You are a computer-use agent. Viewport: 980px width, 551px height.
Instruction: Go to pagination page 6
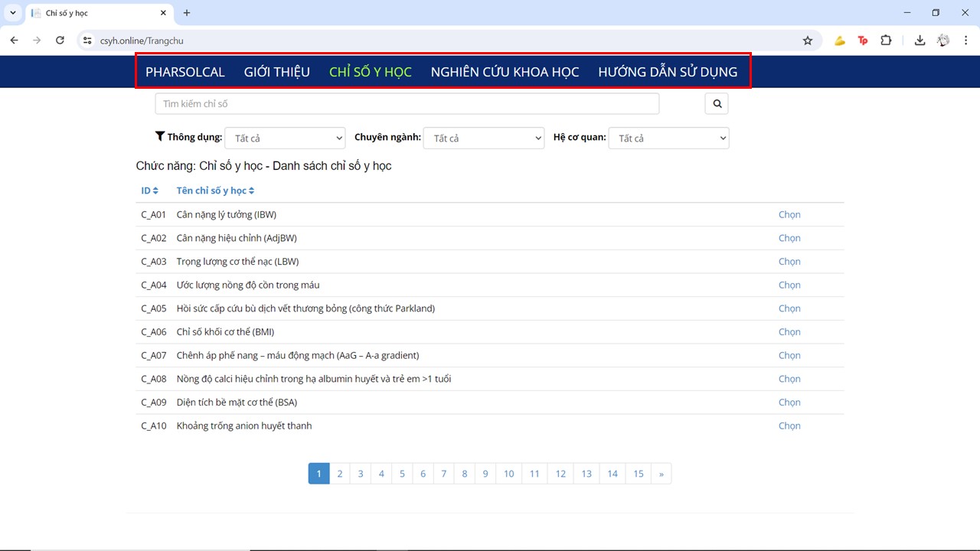pos(423,474)
